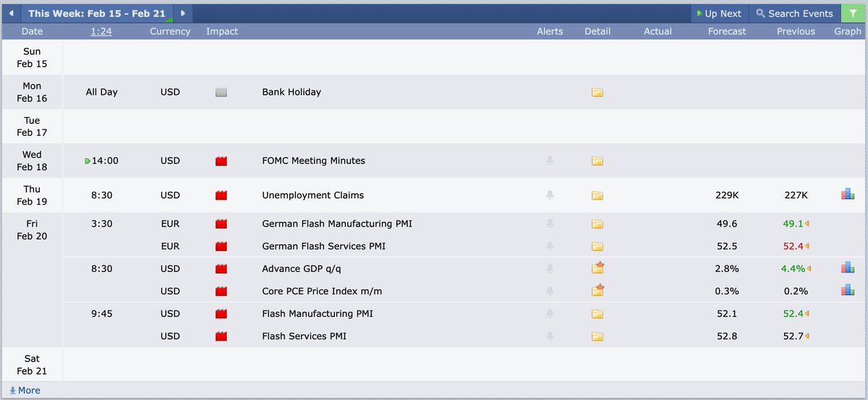Open Advance GDP q/q starred detail folder
The height and width of the screenshot is (400, 868).
[x=597, y=268]
